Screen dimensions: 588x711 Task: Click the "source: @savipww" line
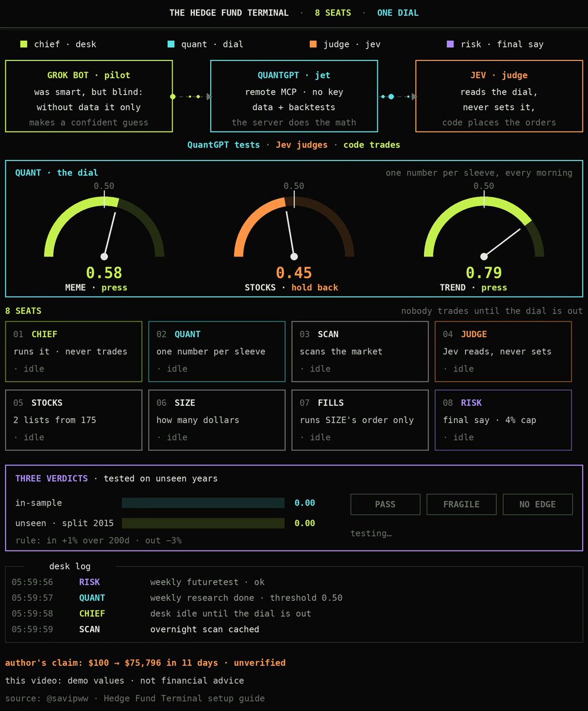tap(135, 698)
